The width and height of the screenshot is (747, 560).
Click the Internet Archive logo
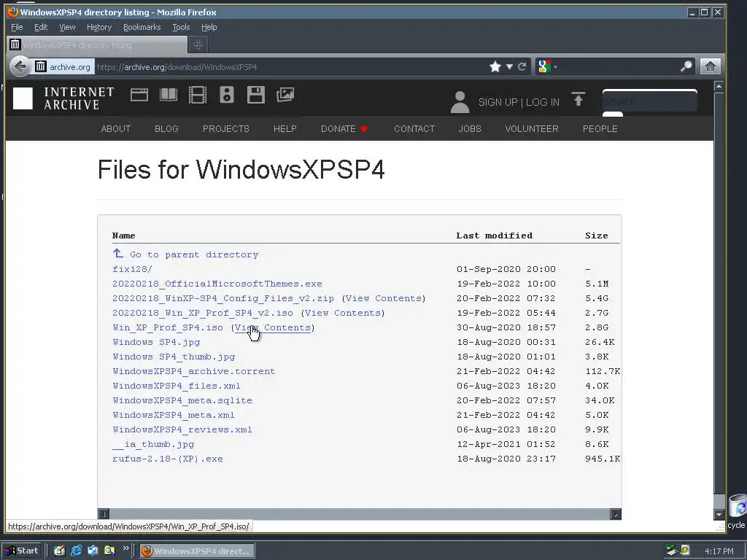click(x=63, y=98)
